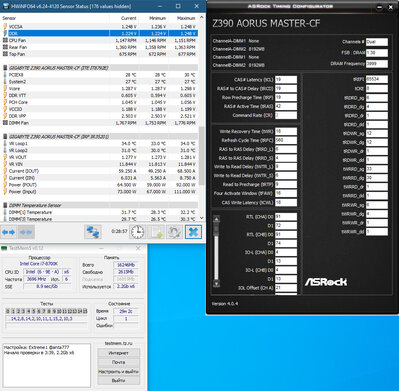The height and width of the screenshot is (391, 399).
Task: Click the HWiNFO sensor list vertical scrollbar
Action: [x=201, y=117]
